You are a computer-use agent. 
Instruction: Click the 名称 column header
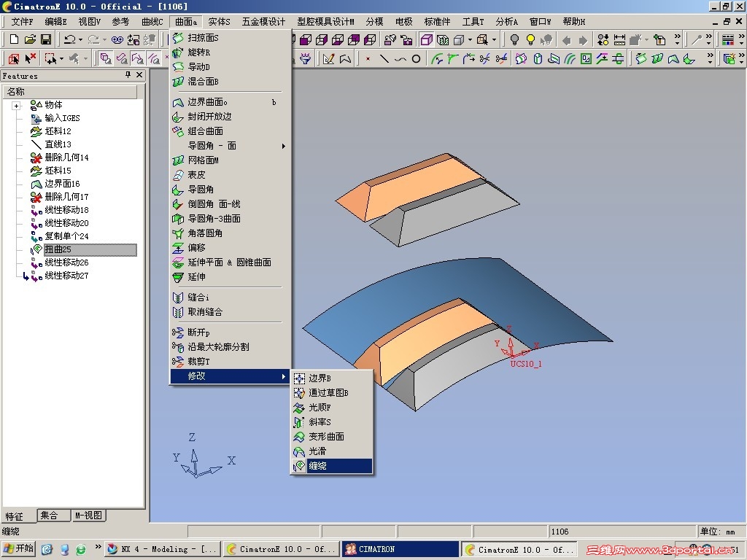(70, 91)
